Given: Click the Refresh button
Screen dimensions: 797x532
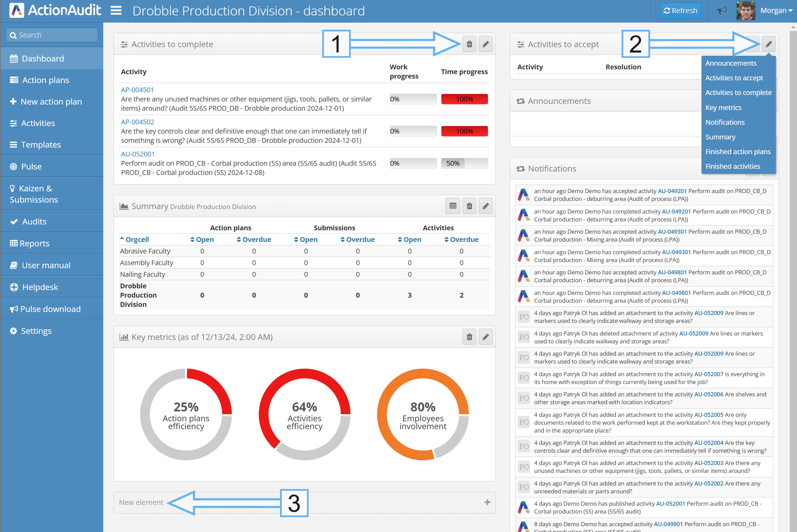Looking at the screenshot, I should tap(680, 11).
